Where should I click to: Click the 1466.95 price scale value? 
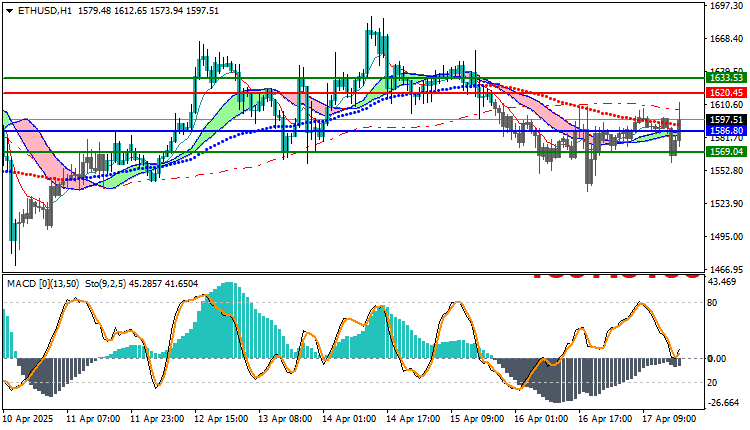pos(727,269)
